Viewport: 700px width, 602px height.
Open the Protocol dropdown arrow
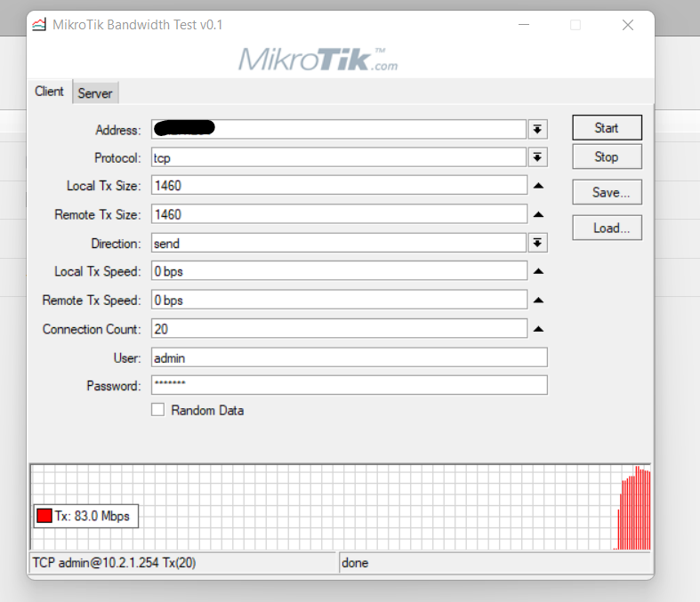537,157
